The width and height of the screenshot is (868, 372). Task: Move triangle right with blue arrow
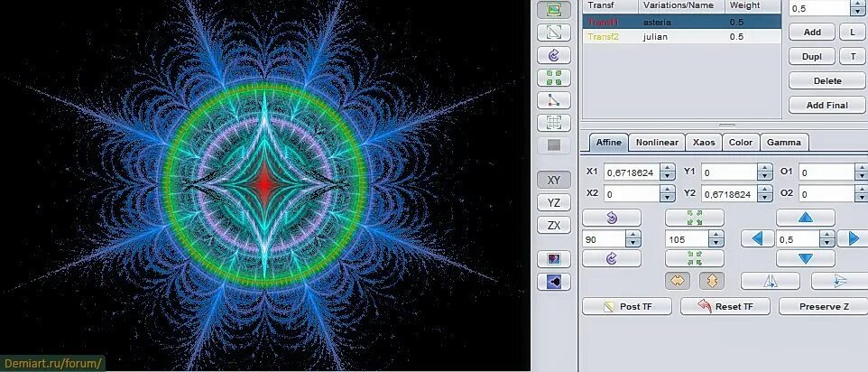tap(853, 238)
